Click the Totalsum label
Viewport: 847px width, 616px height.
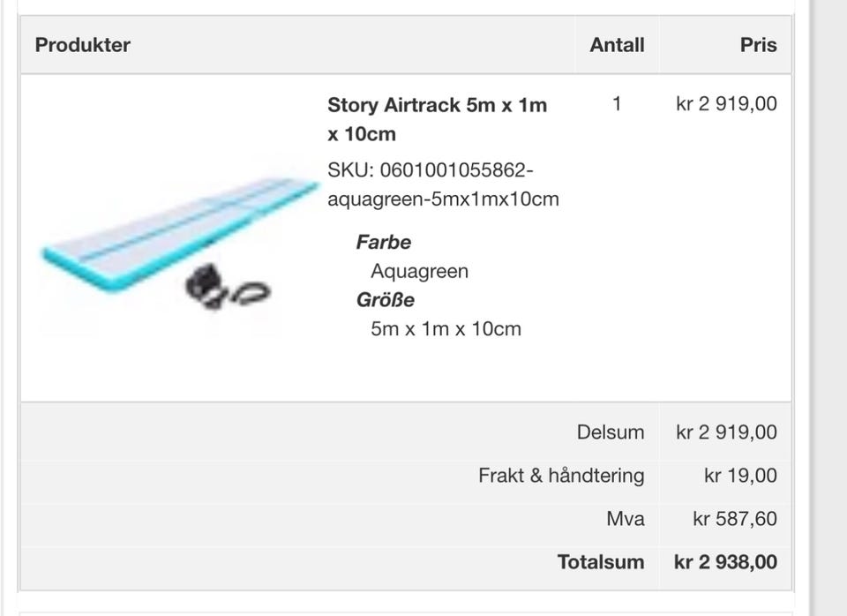point(601,562)
